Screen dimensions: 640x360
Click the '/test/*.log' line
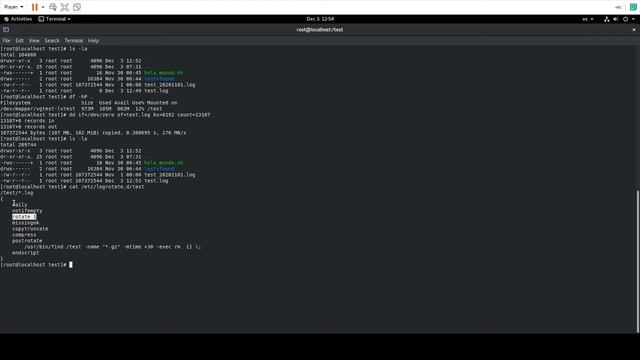click(17, 193)
